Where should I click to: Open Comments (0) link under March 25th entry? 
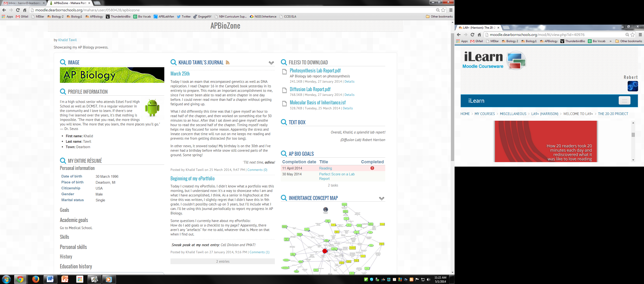tap(257, 170)
